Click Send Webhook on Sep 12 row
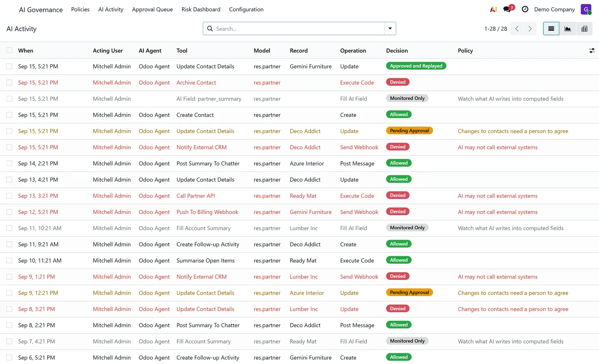Screen dimensions: 599x364 [x=359, y=212]
